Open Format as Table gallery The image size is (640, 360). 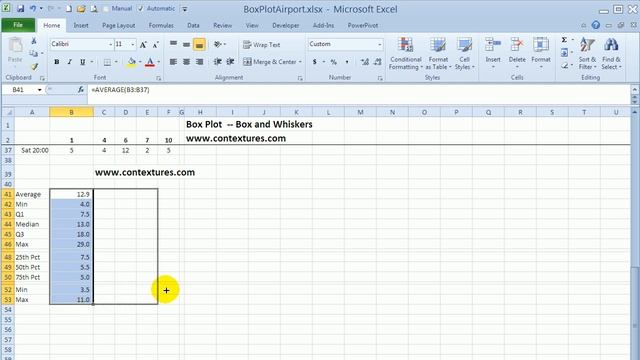[438, 53]
